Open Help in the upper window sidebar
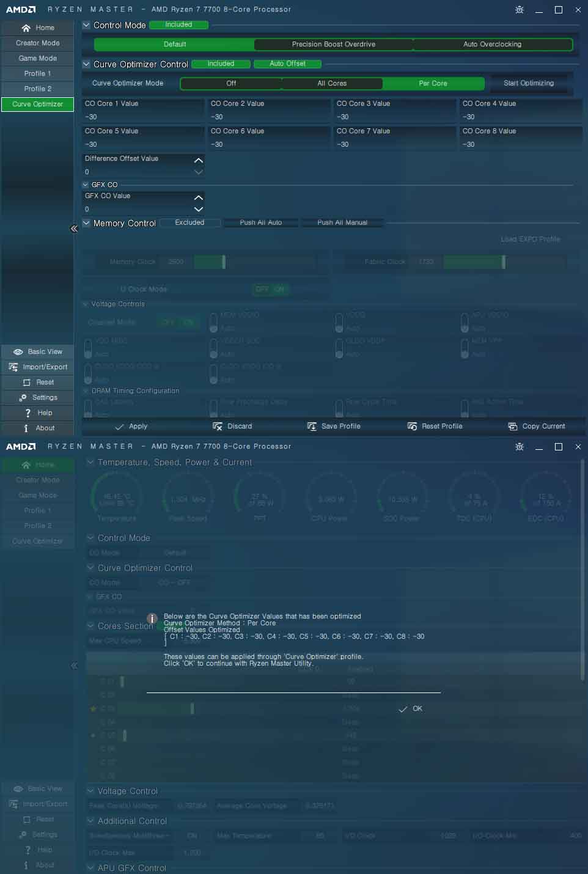The image size is (588, 874). pos(37,413)
